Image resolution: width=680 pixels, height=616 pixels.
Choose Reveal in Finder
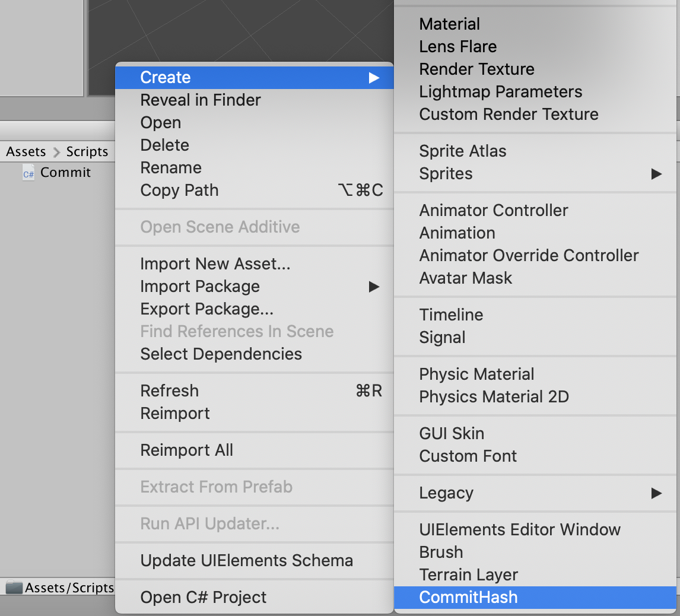tap(201, 100)
